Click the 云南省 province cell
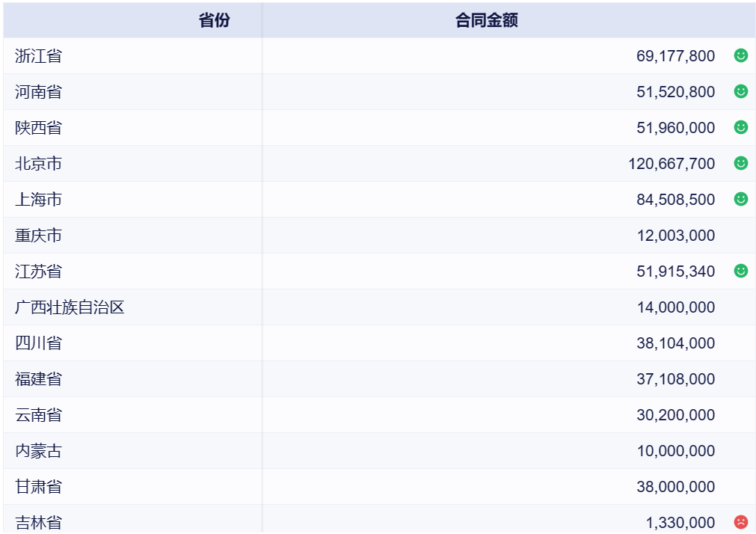756x534 pixels. click(x=39, y=415)
